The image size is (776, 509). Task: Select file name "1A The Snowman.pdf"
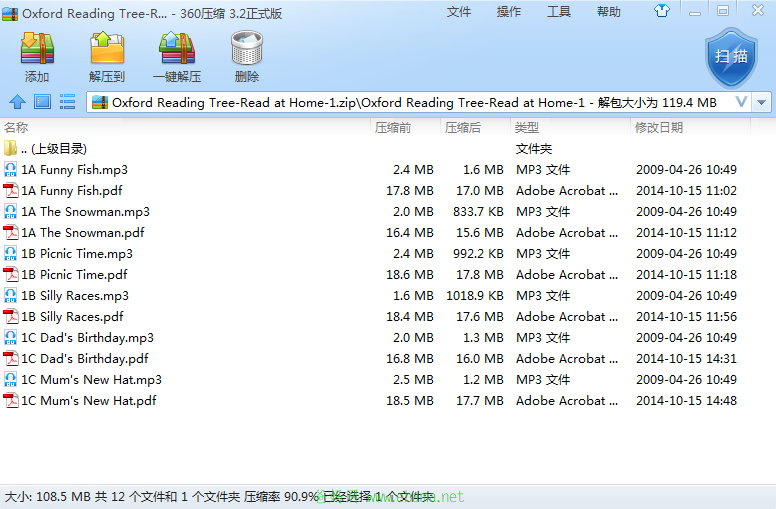83,233
